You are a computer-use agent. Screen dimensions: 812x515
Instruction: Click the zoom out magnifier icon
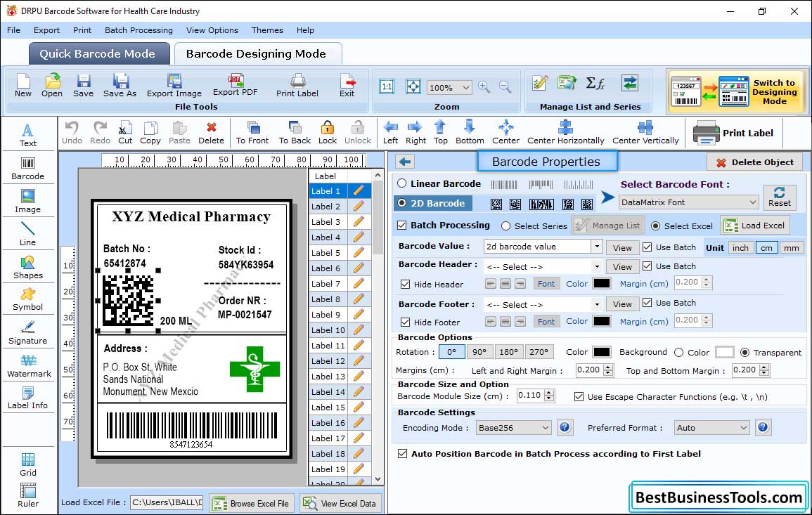coord(505,87)
